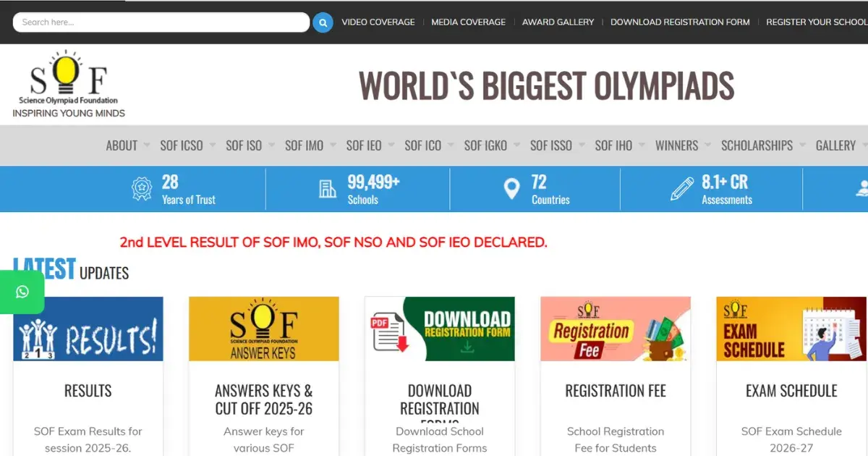Click the search magnifier icon
Image resolution: width=868 pixels, height=456 pixels.
tap(323, 22)
